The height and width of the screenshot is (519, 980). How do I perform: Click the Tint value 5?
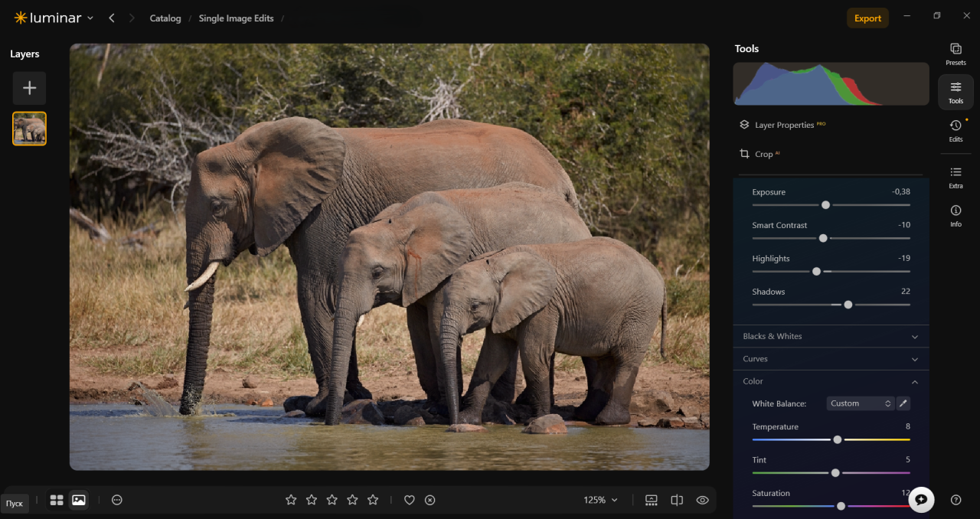tap(908, 460)
